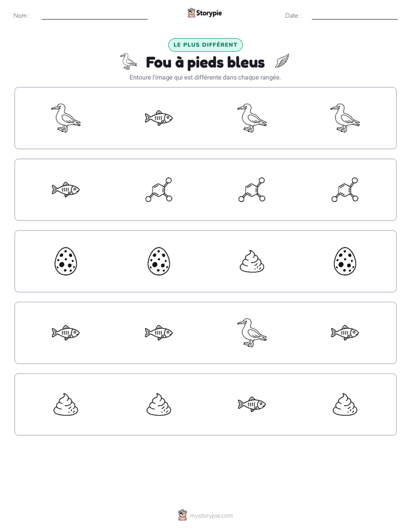Click the wing icon beside the title
This screenshot has width=411, height=532.
282,62
